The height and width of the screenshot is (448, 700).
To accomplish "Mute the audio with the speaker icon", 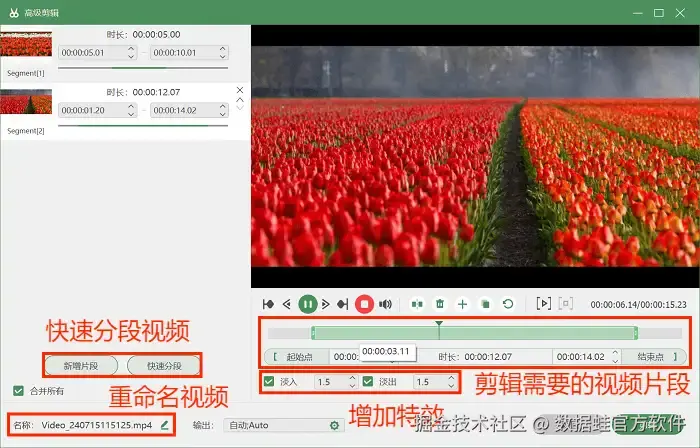I will 385,304.
